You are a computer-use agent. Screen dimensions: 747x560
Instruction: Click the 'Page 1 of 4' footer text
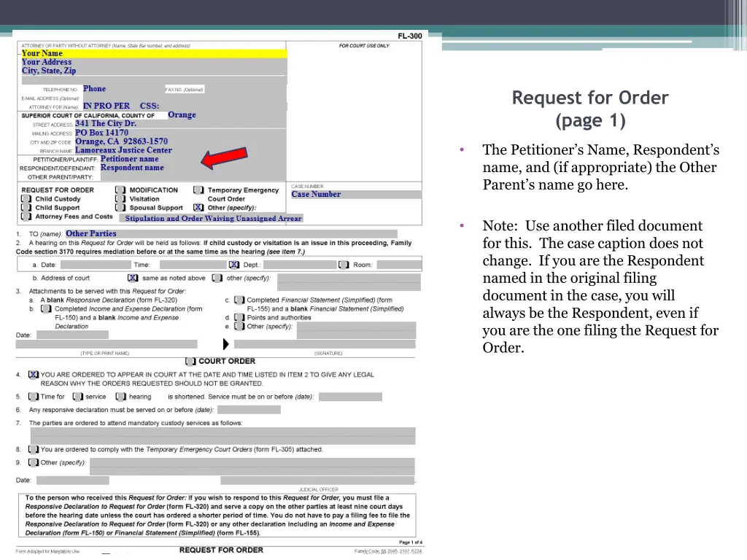coord(410,542)
